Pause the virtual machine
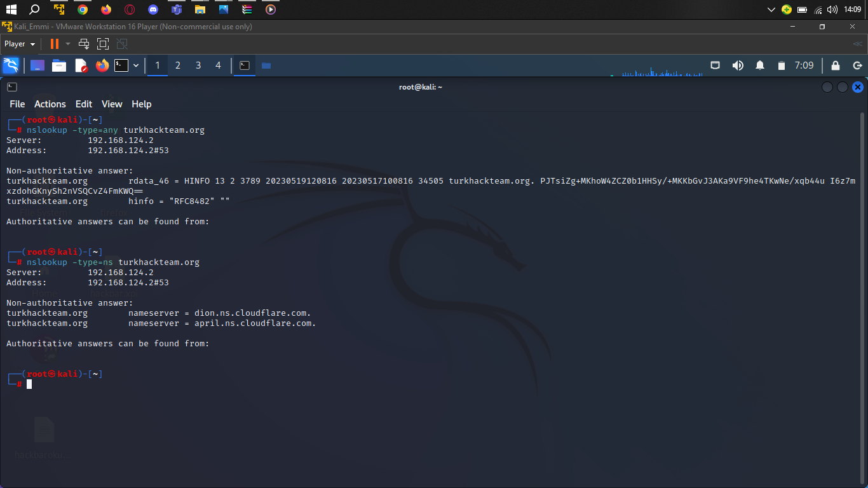The image size is (868, 488). pyautogui.click(x=55, y=44)
